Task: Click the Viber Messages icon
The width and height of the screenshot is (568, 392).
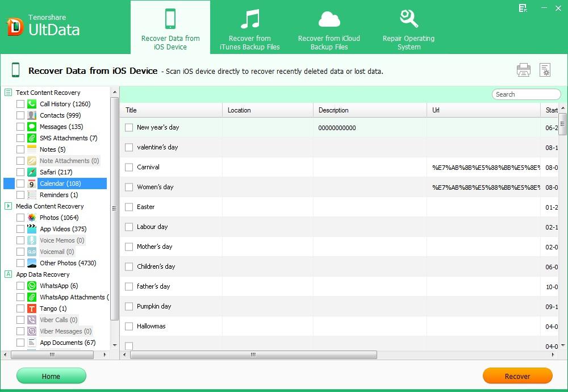Action: [32, 331]
